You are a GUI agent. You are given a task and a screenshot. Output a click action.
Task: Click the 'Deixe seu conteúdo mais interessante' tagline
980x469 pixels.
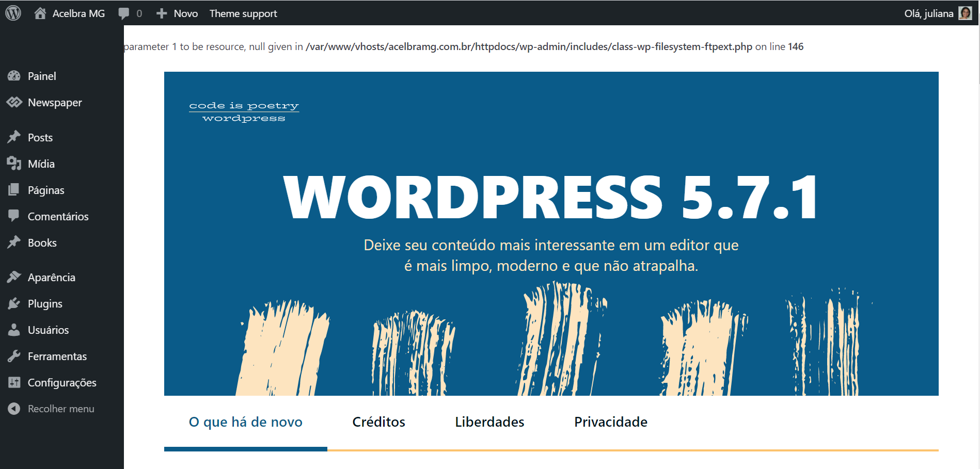coord(551,255)
